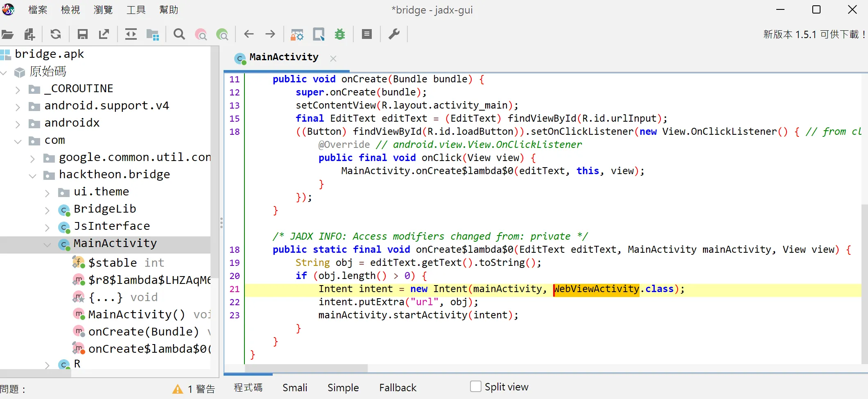Switch to the Smali view tab
The width and height of the screenshot is (868, 399).
click(295, 388)
